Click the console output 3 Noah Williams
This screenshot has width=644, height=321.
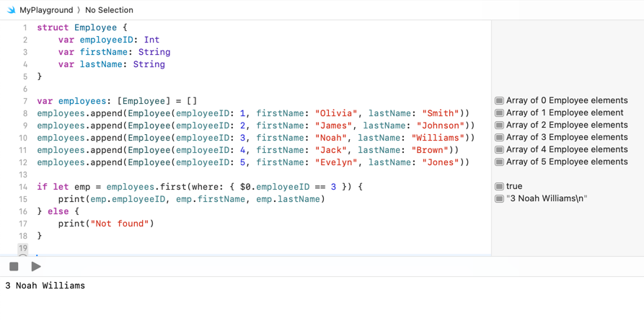45,286
